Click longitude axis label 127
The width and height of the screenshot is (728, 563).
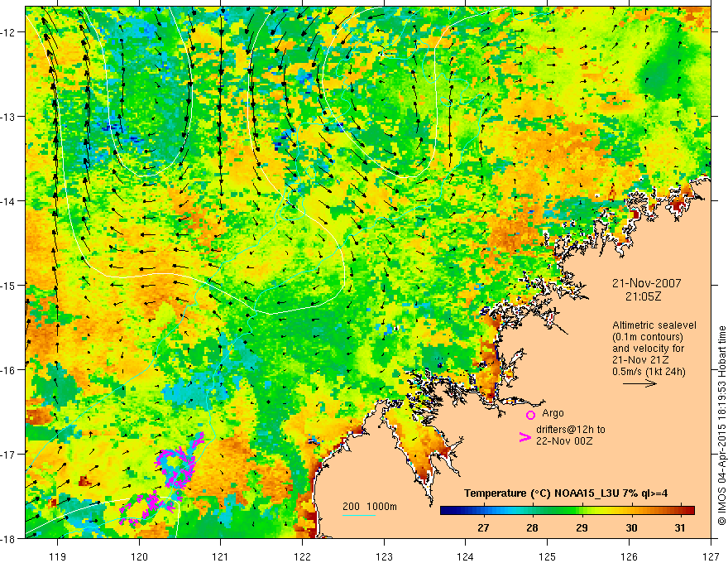(711, 556)
